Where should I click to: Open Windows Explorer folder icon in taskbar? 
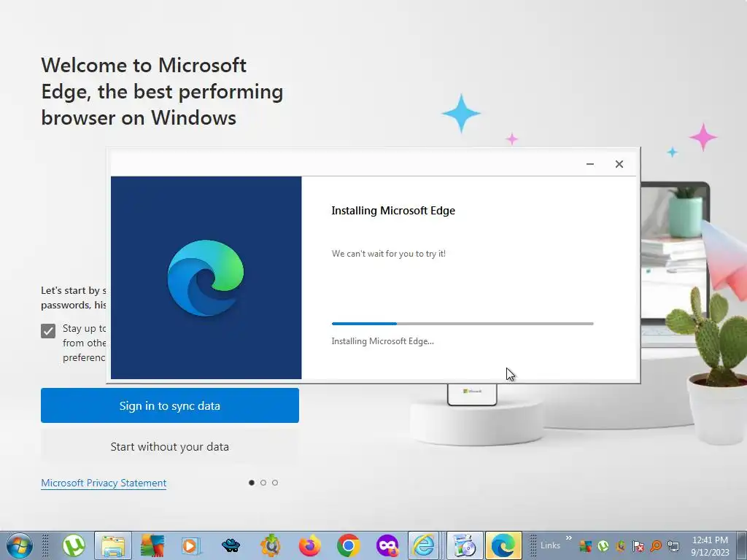click(113, 545)
